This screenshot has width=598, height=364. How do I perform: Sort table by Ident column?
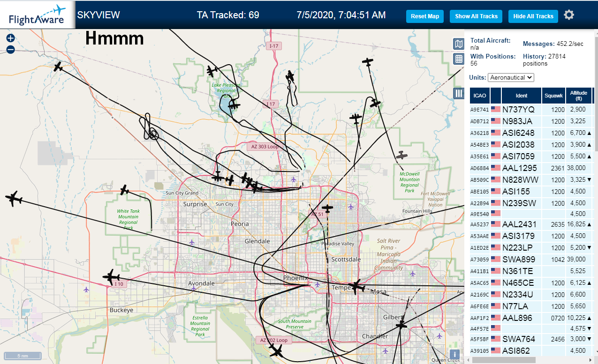coord(522,96)
